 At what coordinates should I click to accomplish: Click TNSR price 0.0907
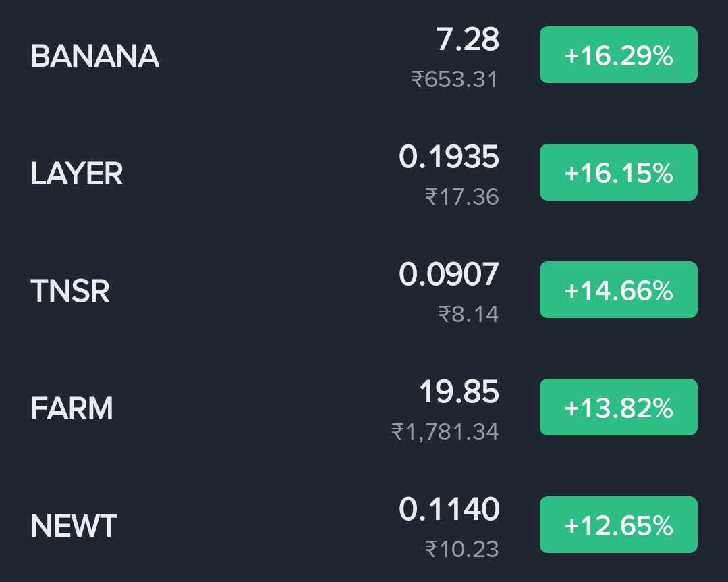click(449, 275)
